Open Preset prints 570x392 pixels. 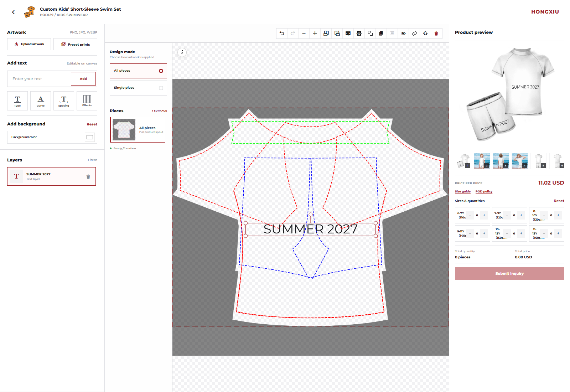(75, 44)
